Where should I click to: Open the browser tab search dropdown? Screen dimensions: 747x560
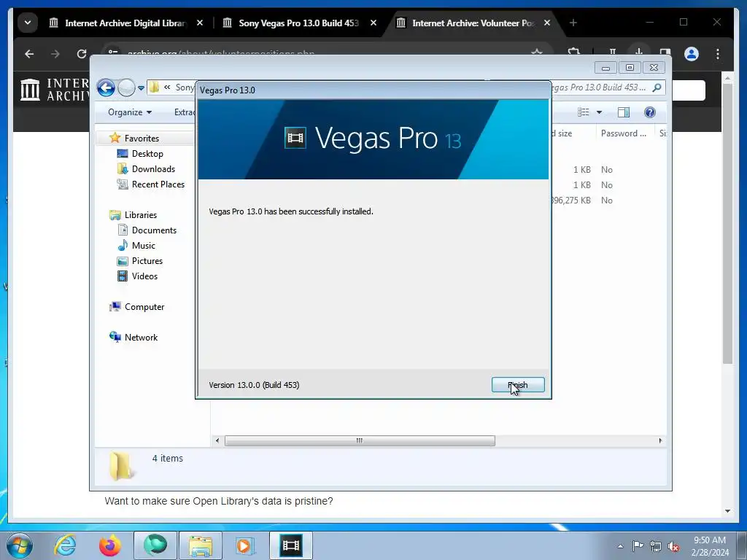(x=28, y=23)
